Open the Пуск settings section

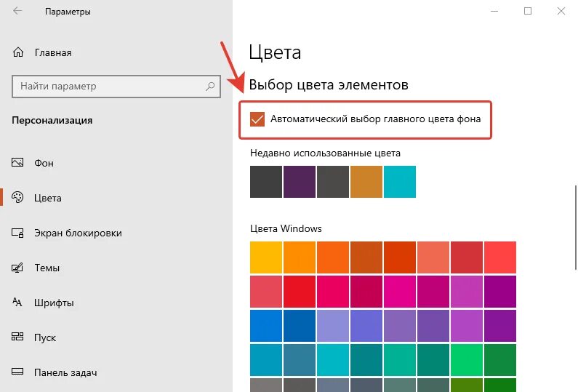(45, 337)
